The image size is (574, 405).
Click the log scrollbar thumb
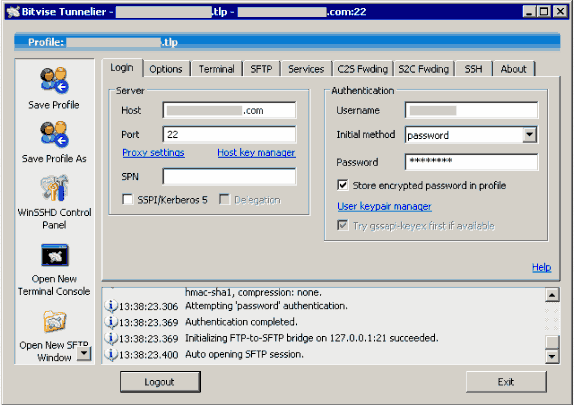tap(552, 342)
